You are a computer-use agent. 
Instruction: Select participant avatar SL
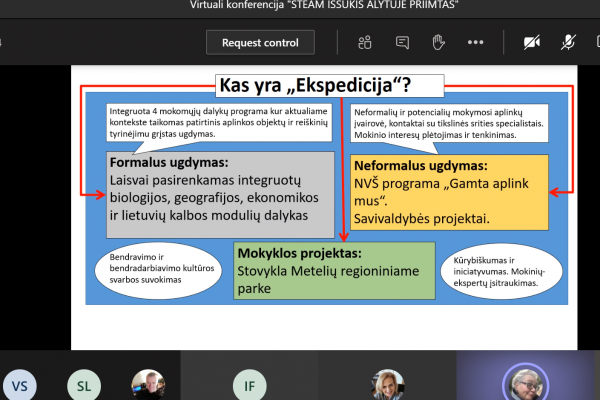[x=84, y=385]
